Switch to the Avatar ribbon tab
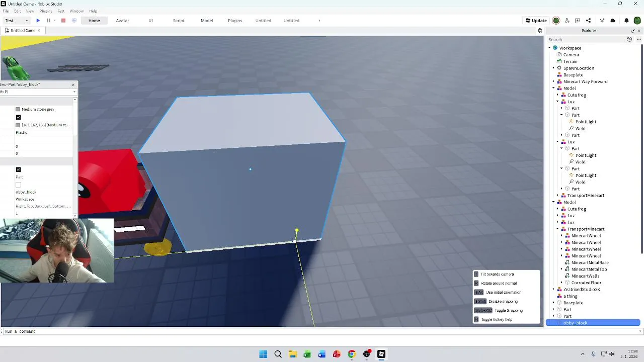The width and height of the screenshot is (644, 362). 122,21
